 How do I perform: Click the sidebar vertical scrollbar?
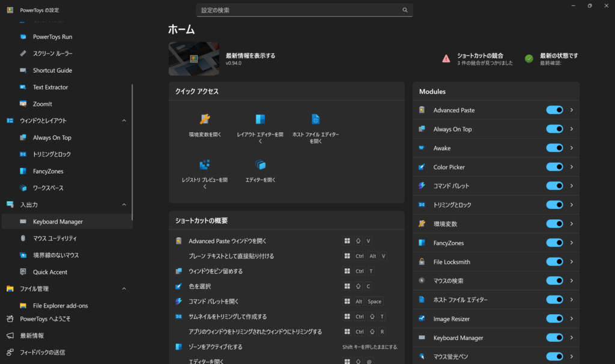[x=132, y=150]
